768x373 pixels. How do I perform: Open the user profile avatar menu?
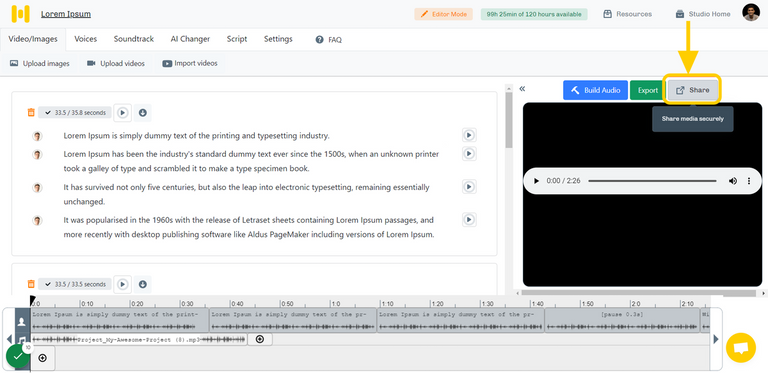[751, 13]
